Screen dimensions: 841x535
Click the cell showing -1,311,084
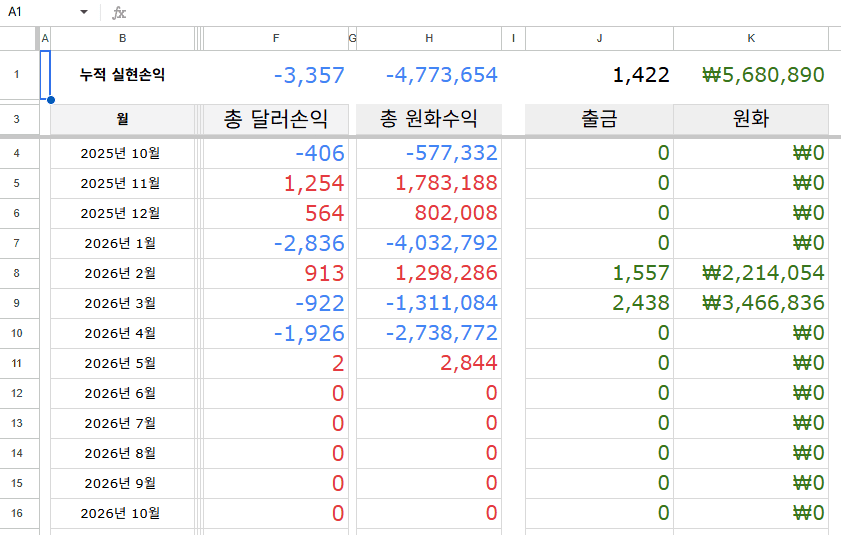click(x=429, y=304)
